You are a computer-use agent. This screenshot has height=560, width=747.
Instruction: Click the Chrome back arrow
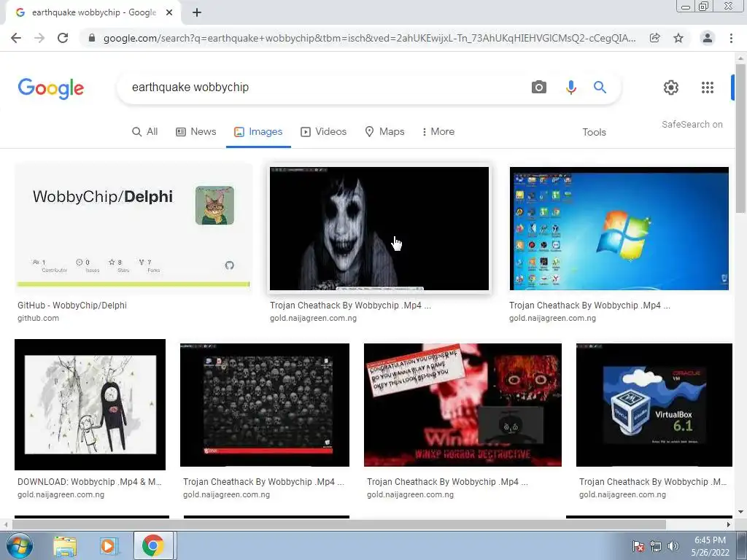[x=16, y=38]
